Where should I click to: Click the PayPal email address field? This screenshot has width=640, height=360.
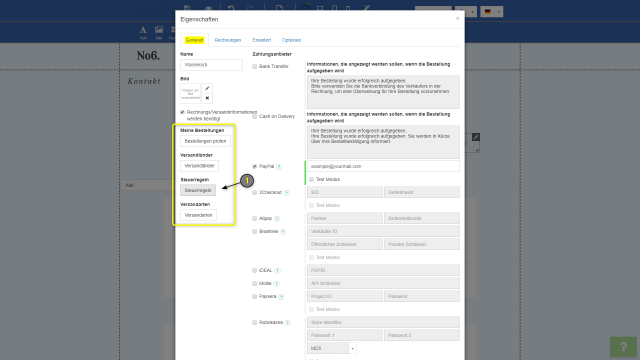[383, 167]
